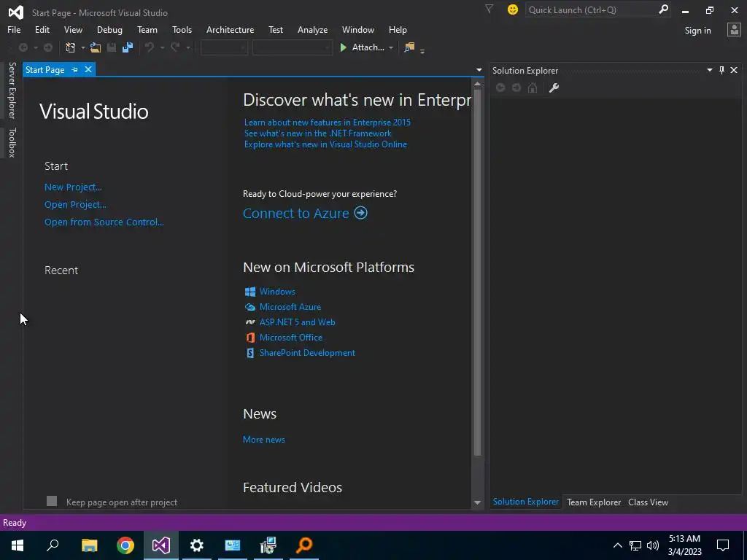This screenshot has height=560, width=747.
Task: Click Open from Source Control... link
Action: [104, 222]
